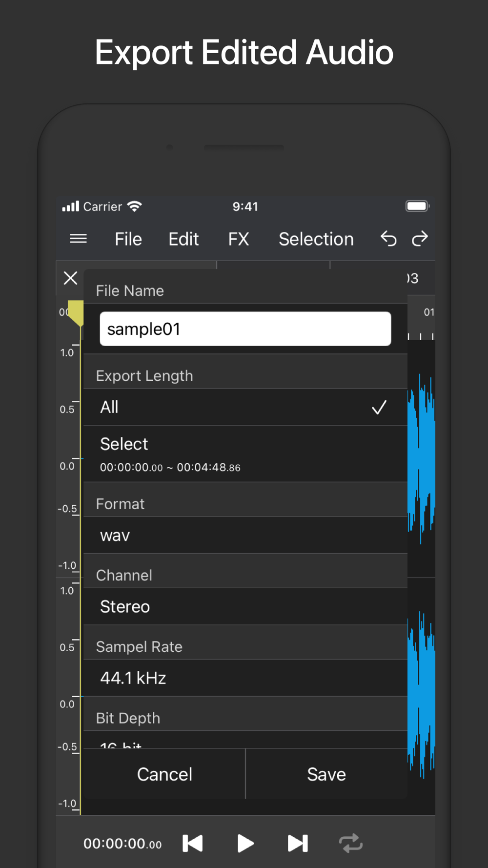Open the FX menu
Image resolution: width=488 pixels, height=868 pixels.
pyautogui.click(x=239, y=239)
